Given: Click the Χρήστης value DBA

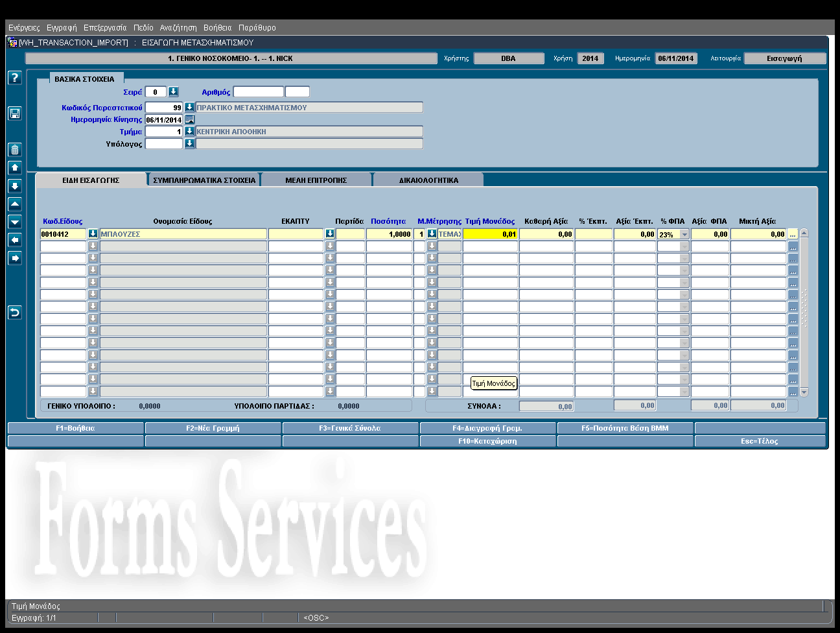Looking at the screenshot, I should tap(508, 58).
